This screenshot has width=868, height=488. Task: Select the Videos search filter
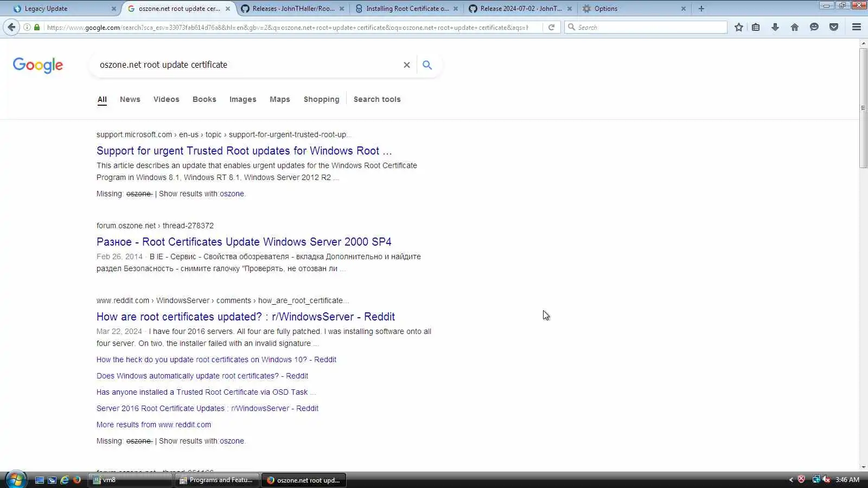click(166, 99)
